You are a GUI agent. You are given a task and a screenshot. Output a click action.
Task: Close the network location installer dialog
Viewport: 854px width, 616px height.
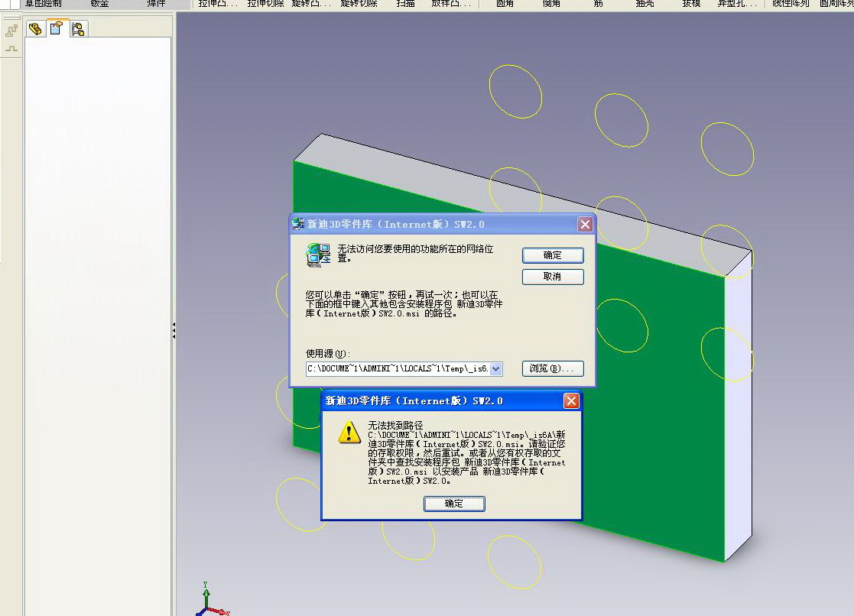tap(585, 225)
